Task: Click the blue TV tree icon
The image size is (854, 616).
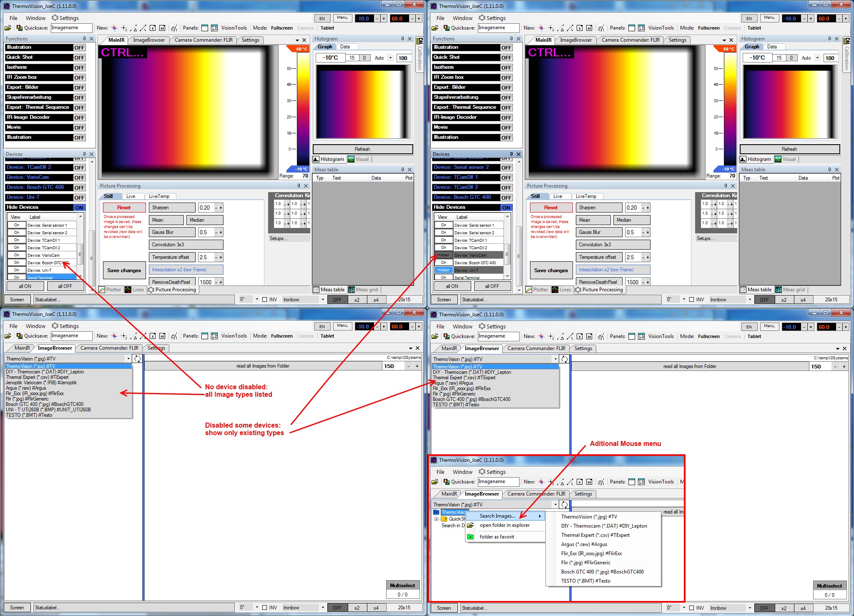Action: click(436, 512)
